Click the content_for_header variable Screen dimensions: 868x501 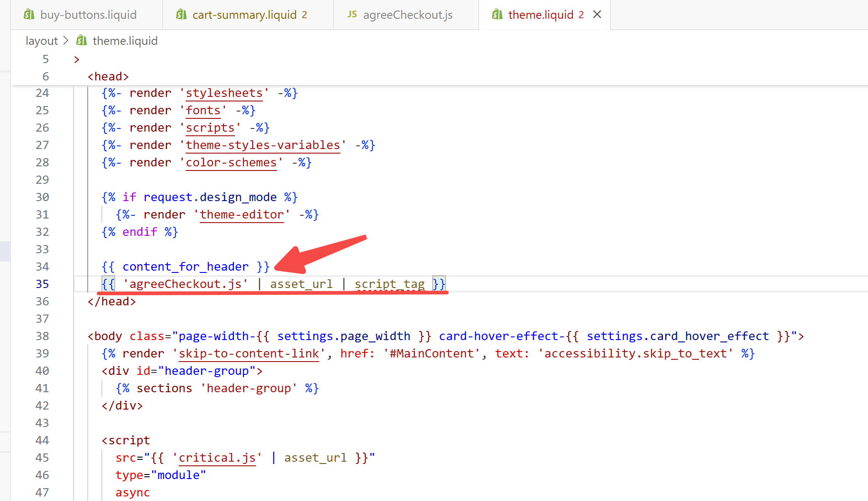[185, 266]
